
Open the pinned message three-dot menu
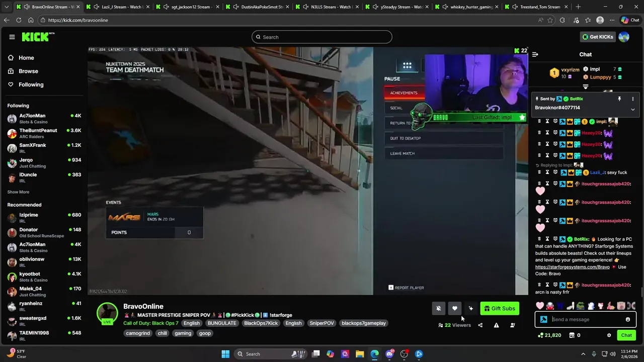633,99
